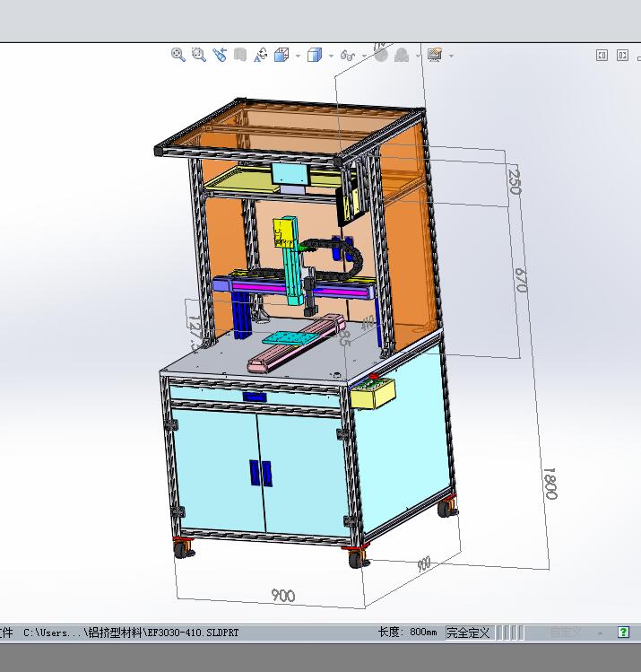Click the Previous View icon
Image resolution: width=641 pixels, height=672 pixels.
pyautogui.click(x=220, y=55)
